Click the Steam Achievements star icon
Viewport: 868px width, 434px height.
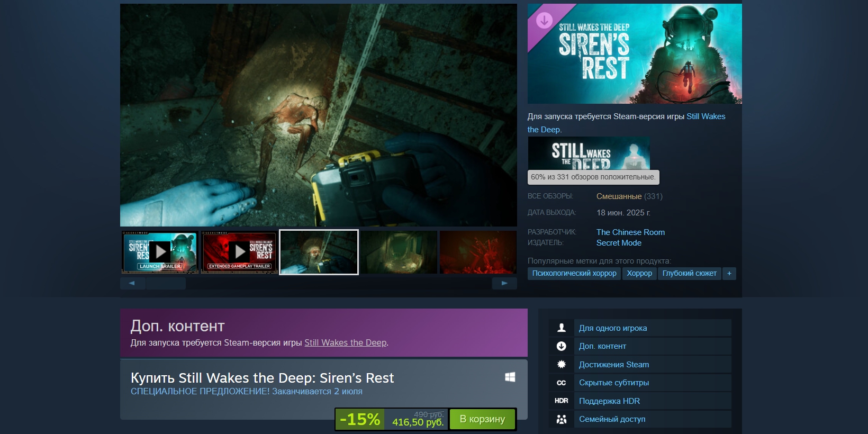click(x=562, y=365)
